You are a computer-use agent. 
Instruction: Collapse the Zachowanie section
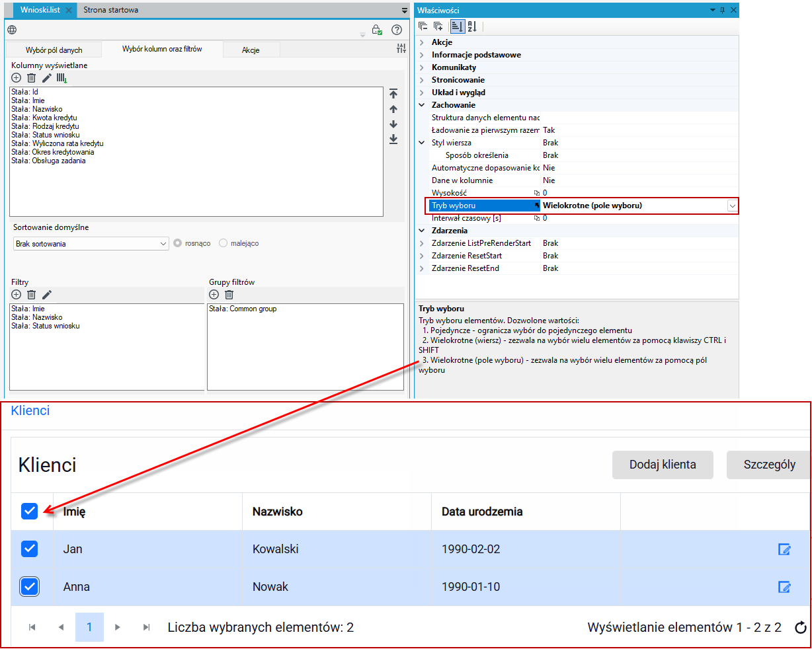point(423,105)
